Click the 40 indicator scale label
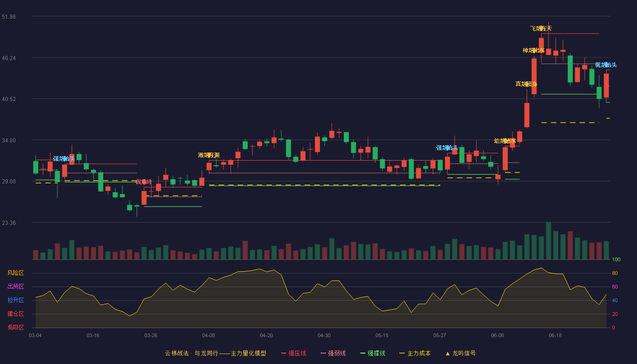637x364 pixels. [x=615, y=301]
